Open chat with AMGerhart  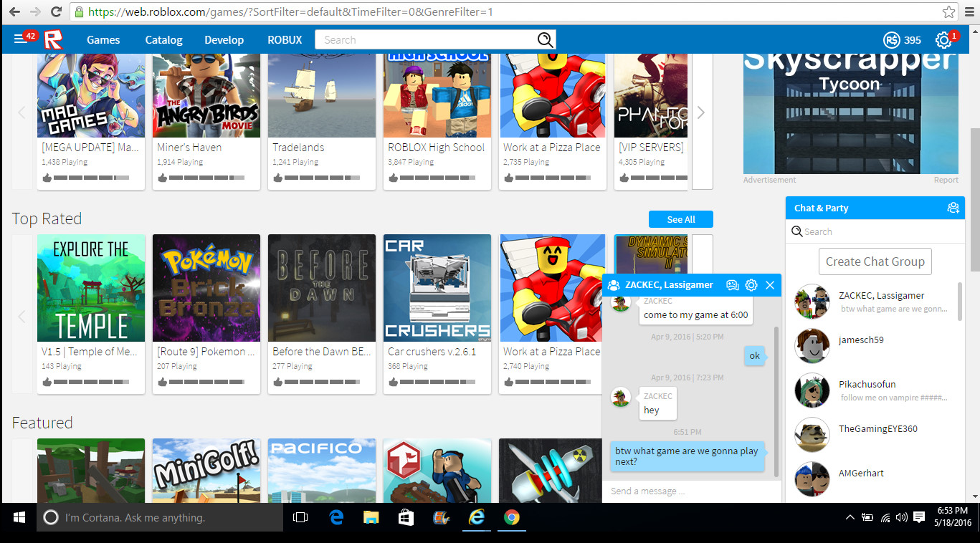[872, 479]
